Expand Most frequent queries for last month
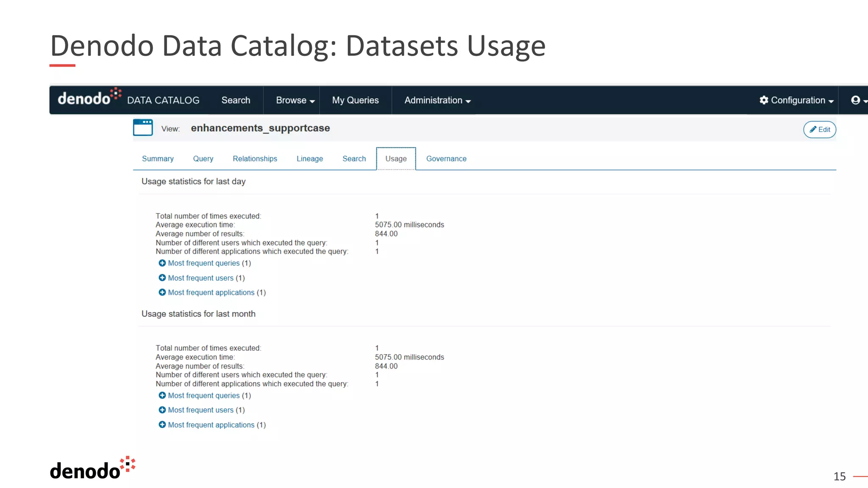 pos(205,395)
